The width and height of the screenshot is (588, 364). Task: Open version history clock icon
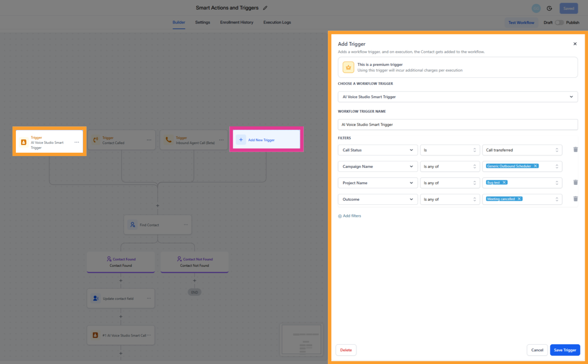(x=549, y=8)
